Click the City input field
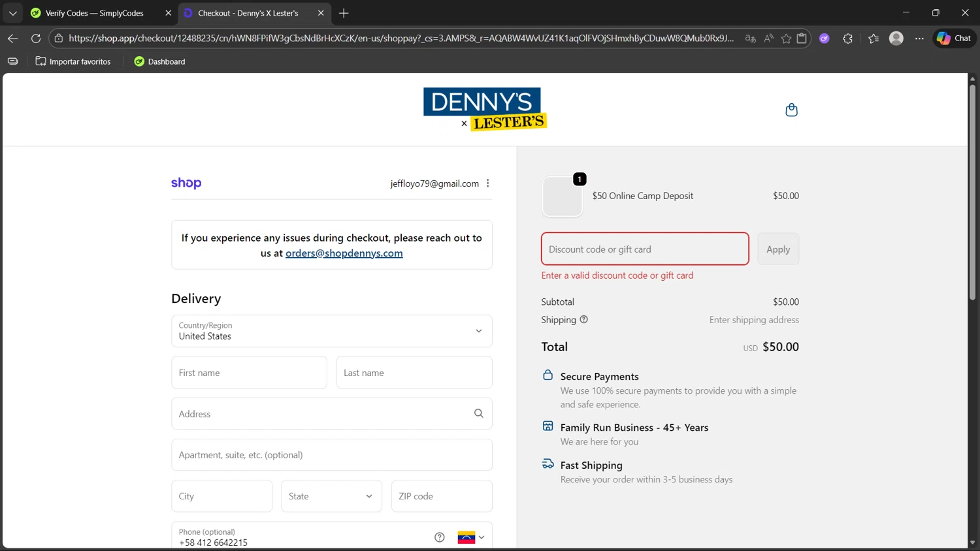Screen dimensions: 980x551 [x=221, y=496]
